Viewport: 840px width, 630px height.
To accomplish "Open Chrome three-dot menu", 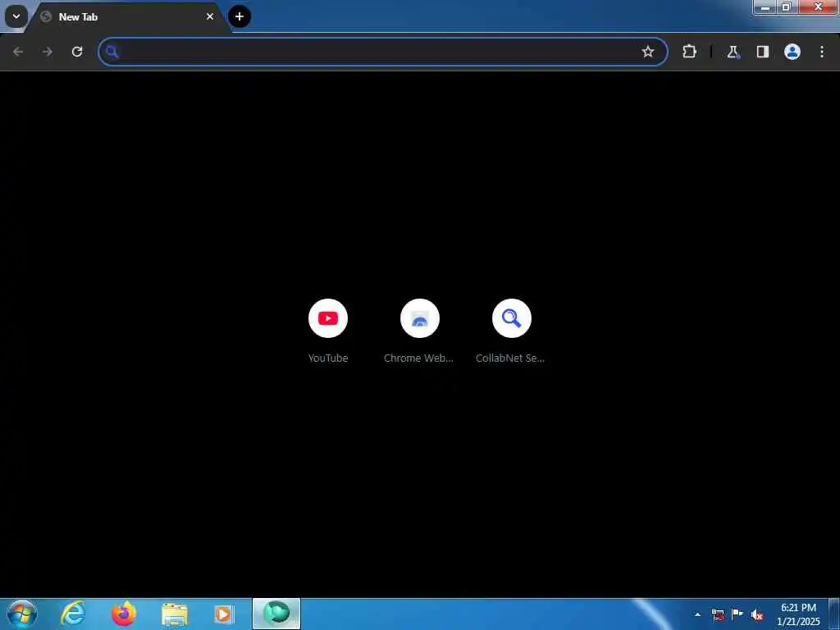I will pyautogui.click(x=822, y=52).
